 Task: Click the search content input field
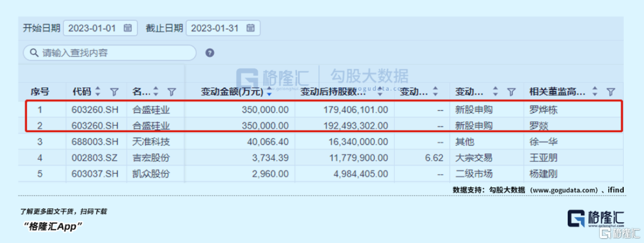pos(110,53)
